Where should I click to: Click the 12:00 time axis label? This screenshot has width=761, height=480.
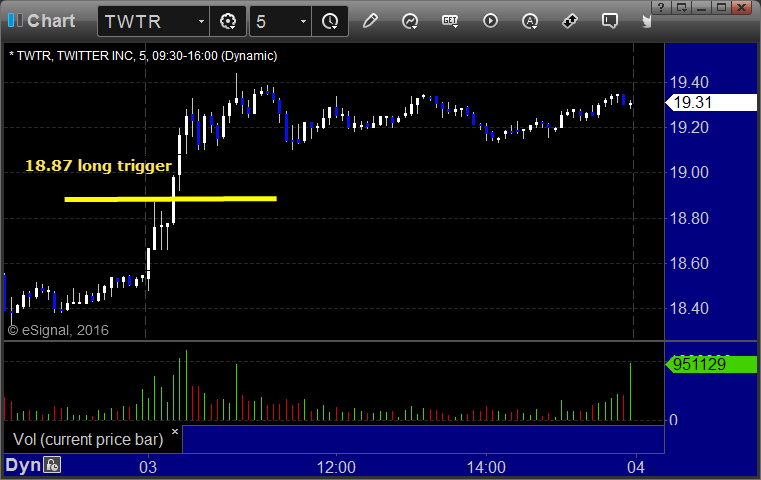click(x=336, y=467)
